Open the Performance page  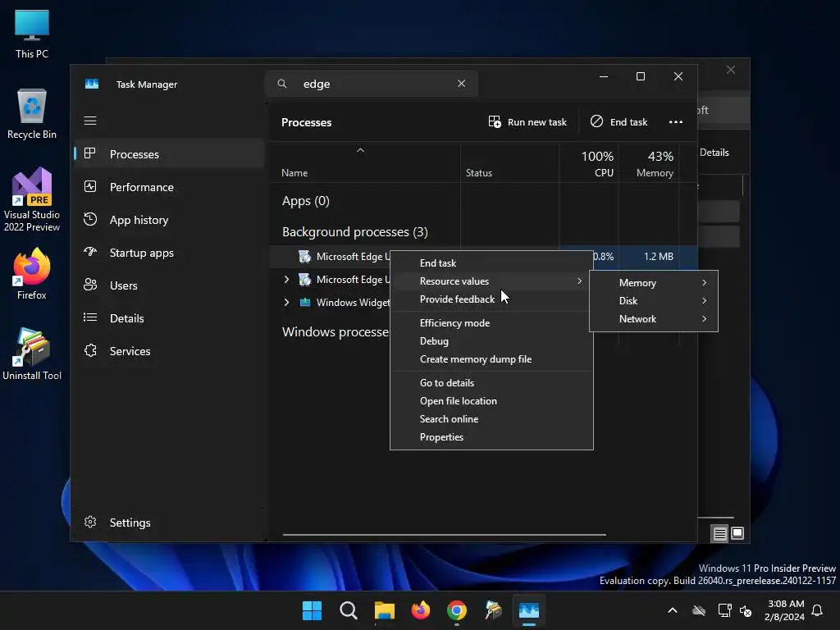169,187
